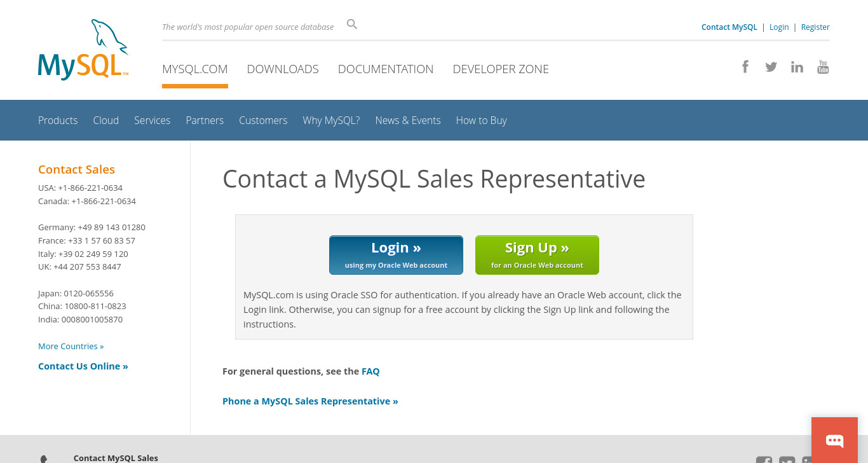Open the LinkedIn icon in header
868x463 pixels.
(797, 67)
